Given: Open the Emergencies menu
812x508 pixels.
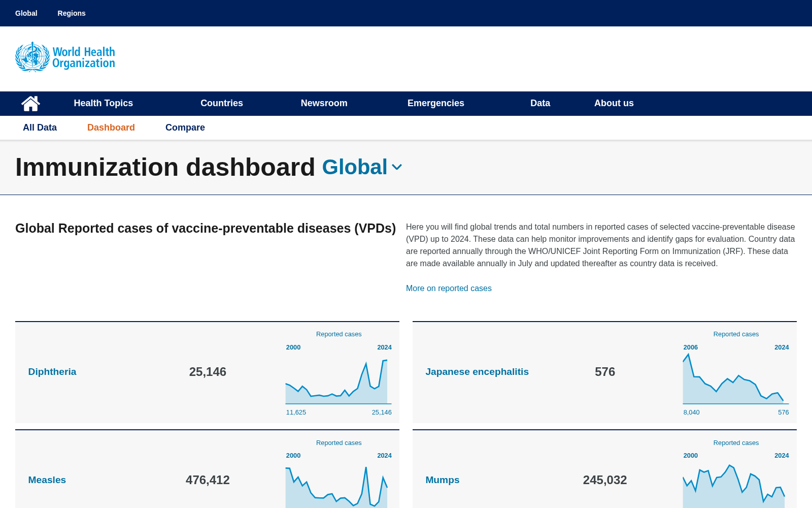Looking at the screenshot, I should [436, 103].
